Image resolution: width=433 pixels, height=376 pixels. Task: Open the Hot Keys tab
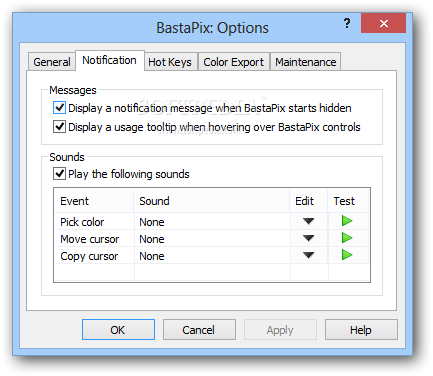click(170, 62)
